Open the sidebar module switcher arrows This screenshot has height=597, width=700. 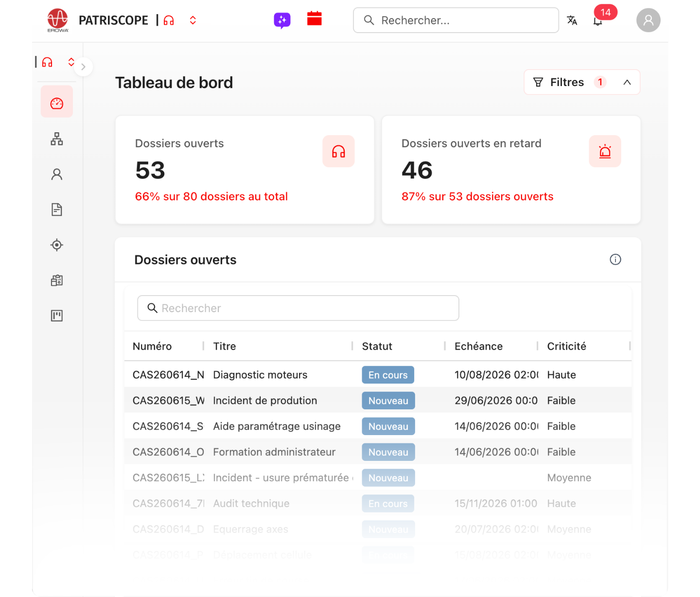click(71, 62)
